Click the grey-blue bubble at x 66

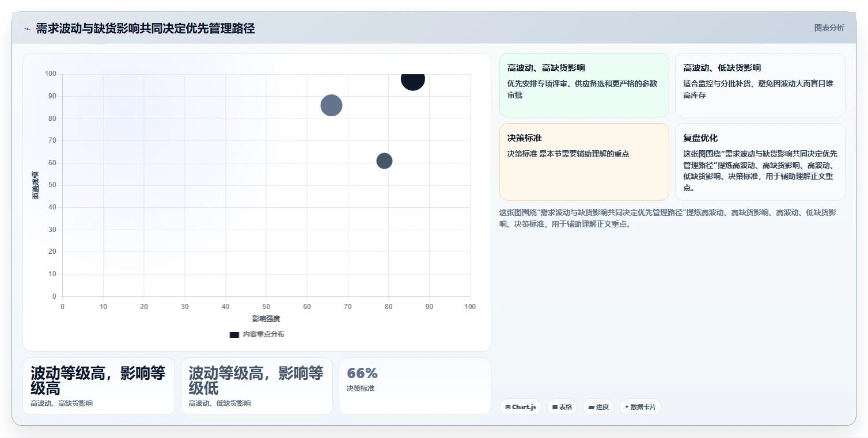pos(331,105)
